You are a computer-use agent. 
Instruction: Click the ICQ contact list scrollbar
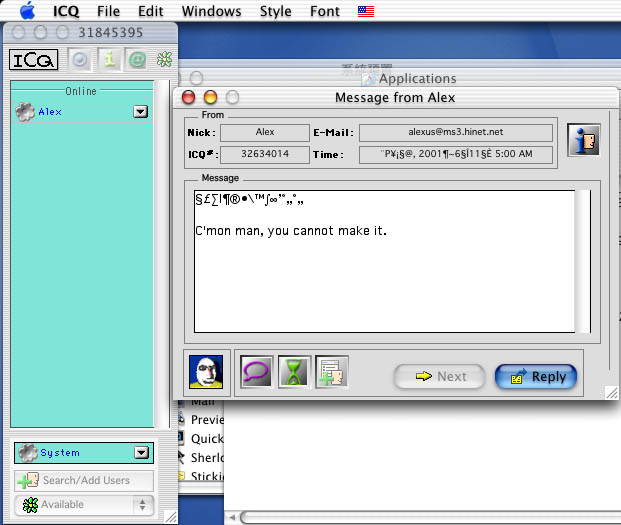[162, 253]
